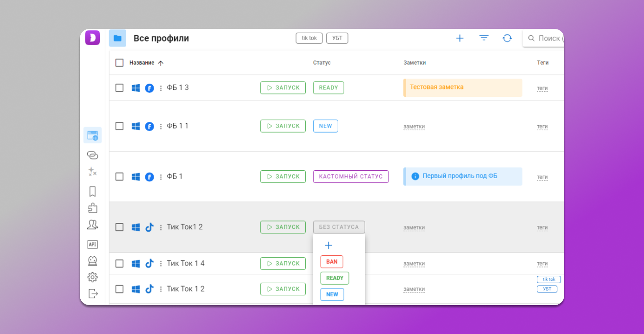The width and height of the screenshot is (644, 334).
Task: Toggle the select-all checkbox in the header
Action: [119, 63]
